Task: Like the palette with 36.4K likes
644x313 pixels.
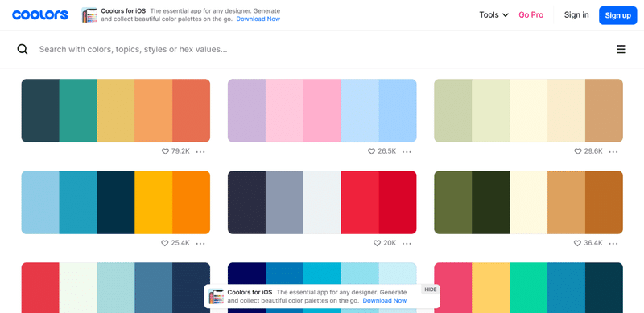Action: [x=578, y=243]
